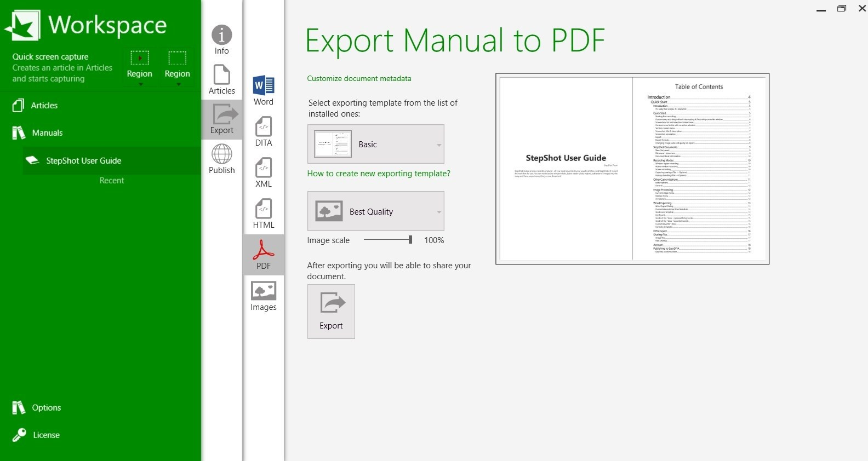
Task: Select the Export tab icon
Action: point(222,119)
